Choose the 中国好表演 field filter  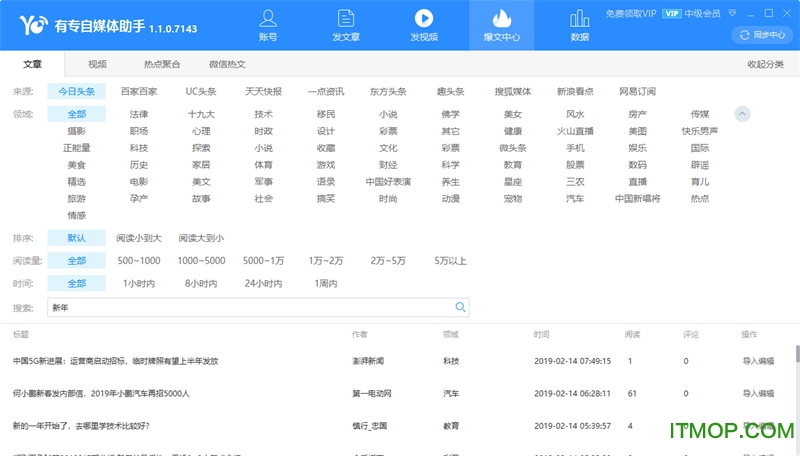click(x=388, y=182)
